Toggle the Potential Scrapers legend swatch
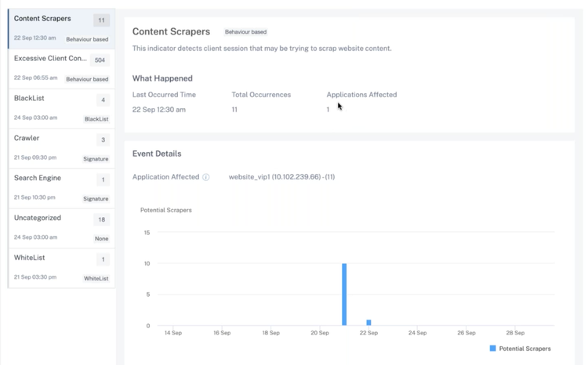 point(493,349)
